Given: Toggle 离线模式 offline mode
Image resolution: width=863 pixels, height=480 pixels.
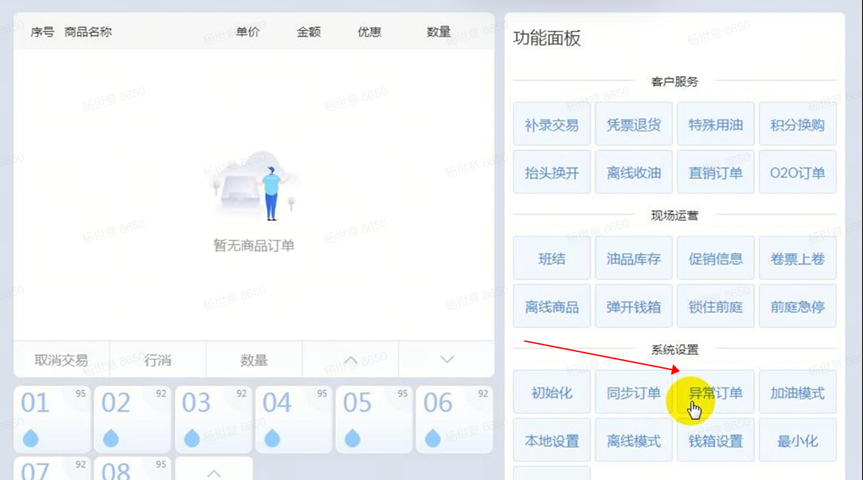Looking at the screenshot, I should (x=633, y=441).
